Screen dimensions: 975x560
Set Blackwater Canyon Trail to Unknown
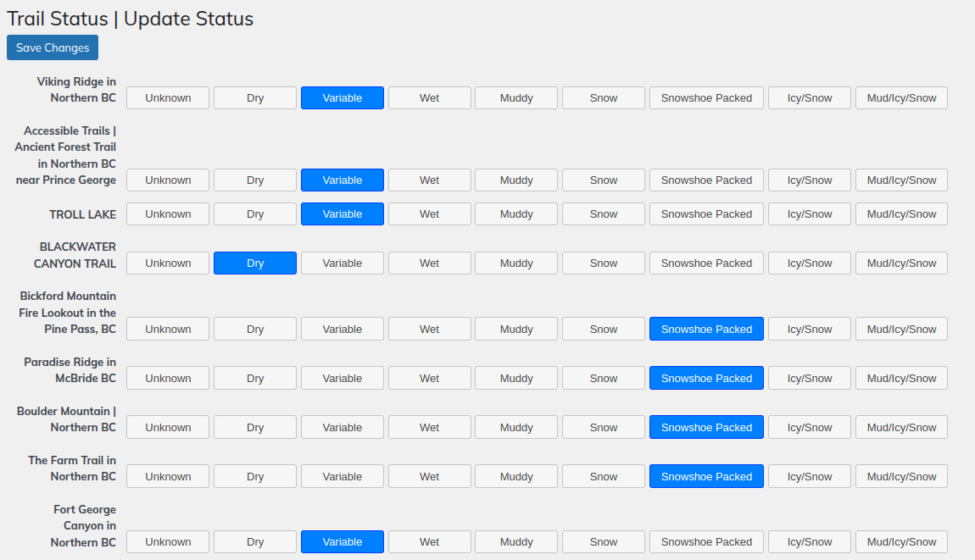(x=168, y=263)
